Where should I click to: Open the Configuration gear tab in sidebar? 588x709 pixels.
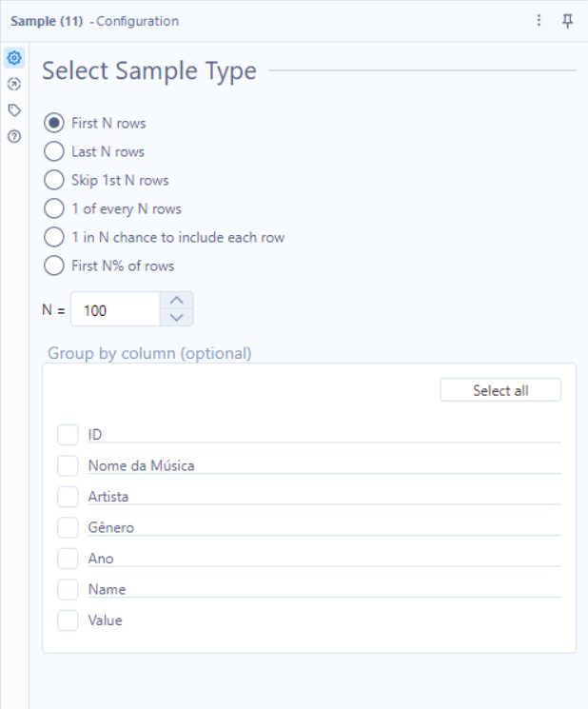pyautogui.click(x=14, y=58)
